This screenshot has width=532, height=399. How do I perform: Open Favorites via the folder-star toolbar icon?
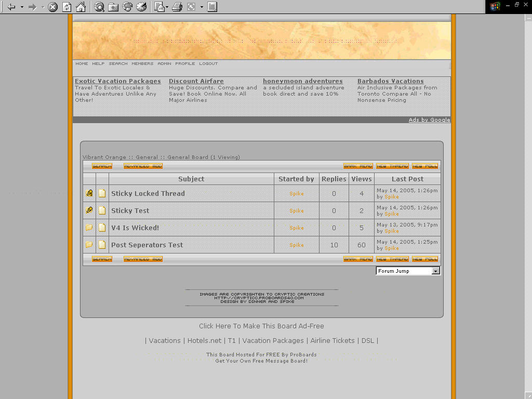(113, 7)
